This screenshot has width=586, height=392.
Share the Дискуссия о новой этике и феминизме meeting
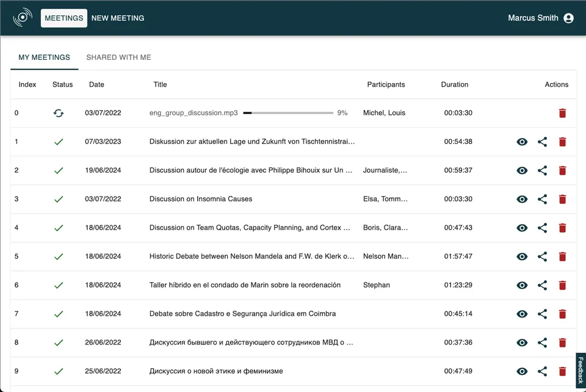[x=542, y=371]
